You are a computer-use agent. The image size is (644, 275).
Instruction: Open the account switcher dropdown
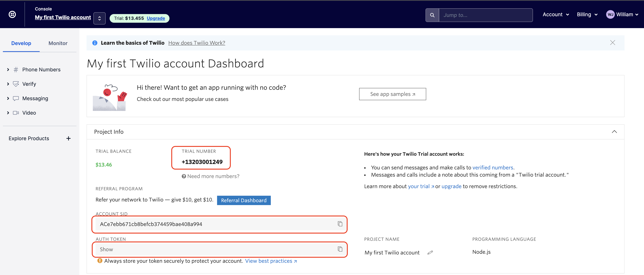coord(99,18)
